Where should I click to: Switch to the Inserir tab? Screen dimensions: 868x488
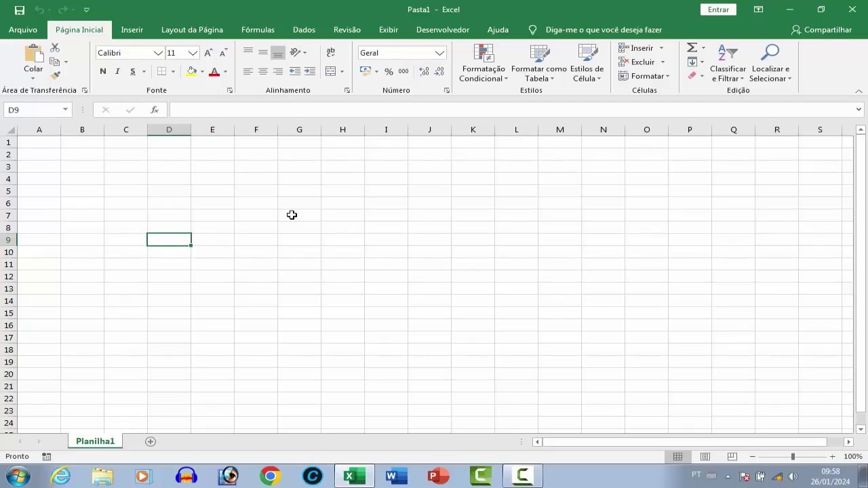pos(132,30)
